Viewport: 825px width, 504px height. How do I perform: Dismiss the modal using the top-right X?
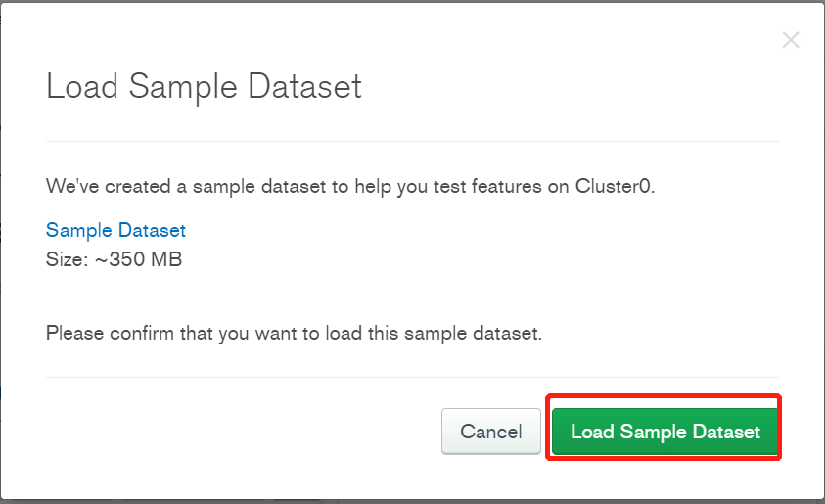click(x=791, y=40)
